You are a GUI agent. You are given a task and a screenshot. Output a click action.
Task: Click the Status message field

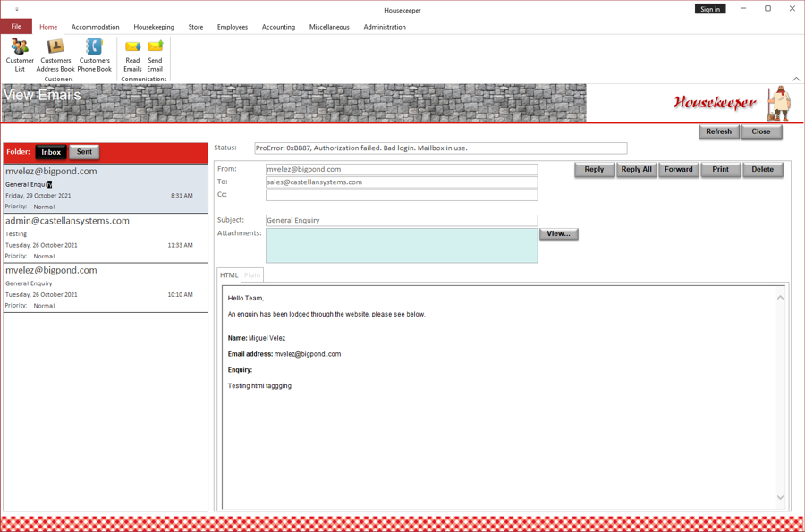pos(440,148)
